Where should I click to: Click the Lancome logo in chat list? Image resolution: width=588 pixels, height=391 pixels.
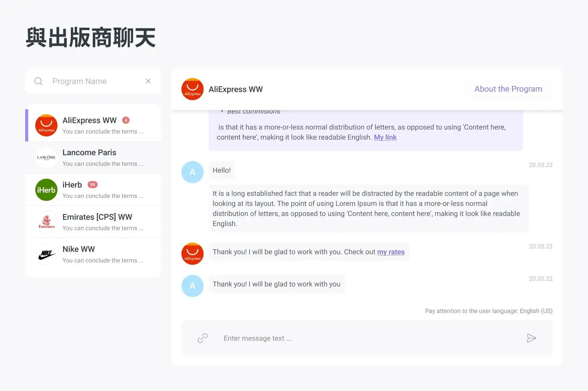click(46, 158)
